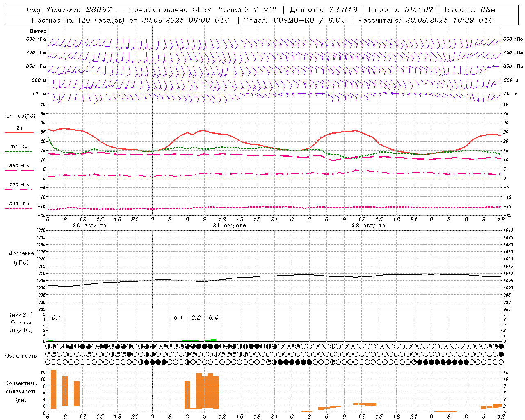The width and height of the screenshot is (525, 420).
Task: Click the (мм/1ч.) precipitation unit label
Action: [21, 330]
